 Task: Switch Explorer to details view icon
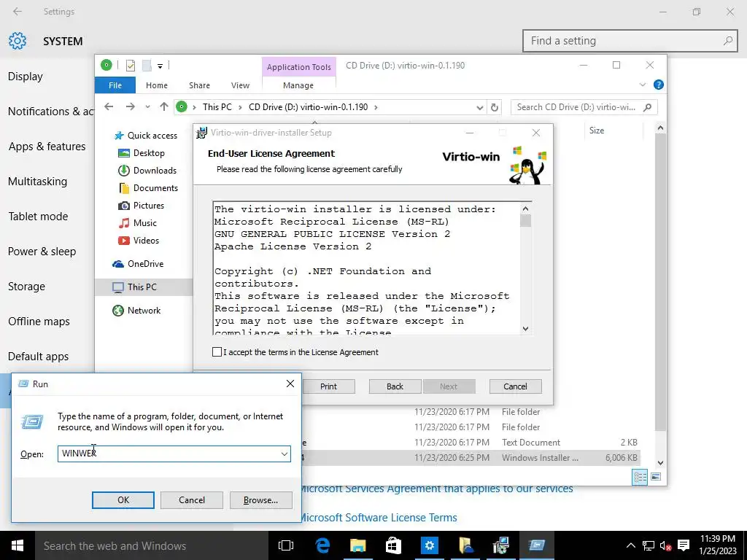[x=640, y=477]
